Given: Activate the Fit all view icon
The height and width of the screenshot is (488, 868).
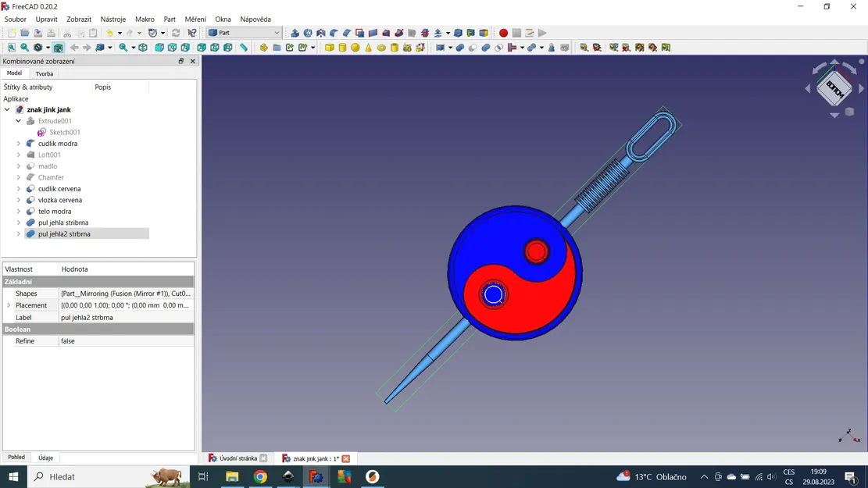Looking at the screenshot, I should [10, 48].
